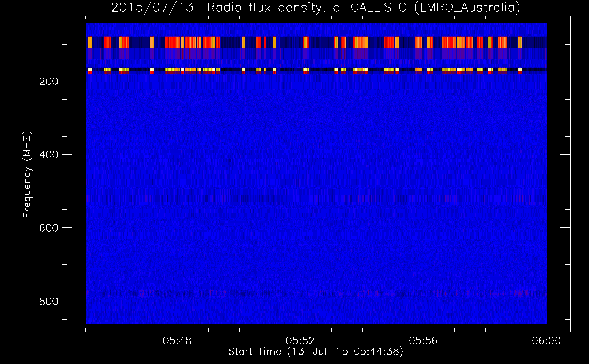Click the 05:56 time tick label
The image size is (589, 364).
click(x=423, y=341)
